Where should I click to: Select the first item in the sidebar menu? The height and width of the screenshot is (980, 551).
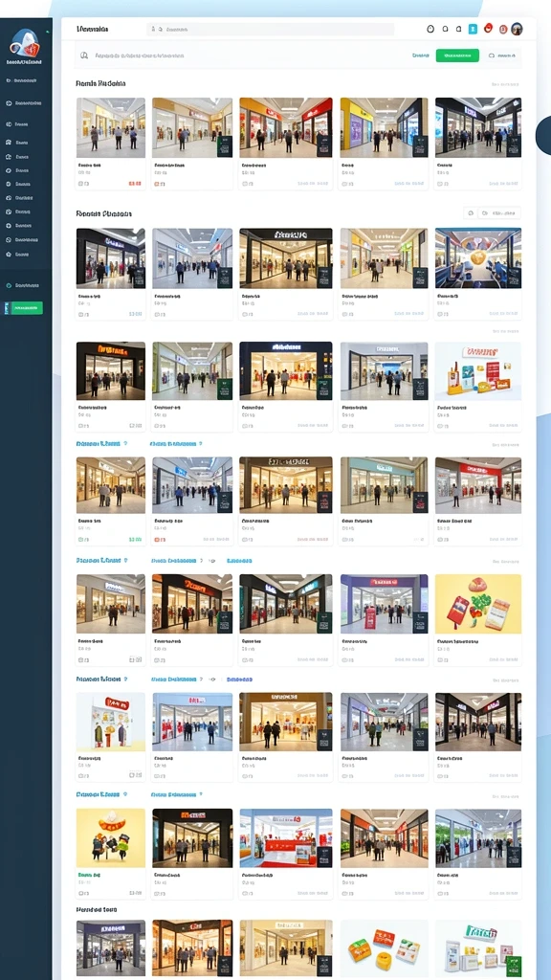point(22,80)
